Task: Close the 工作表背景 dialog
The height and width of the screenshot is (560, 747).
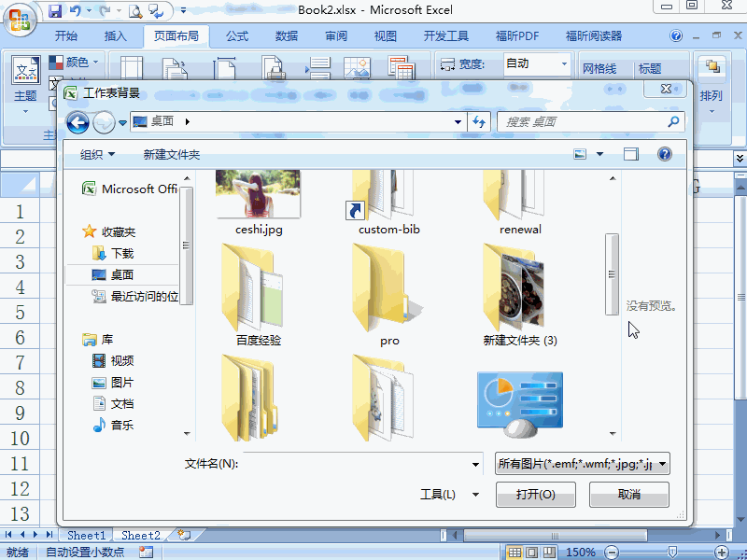Action: click(x=666, y=89)
